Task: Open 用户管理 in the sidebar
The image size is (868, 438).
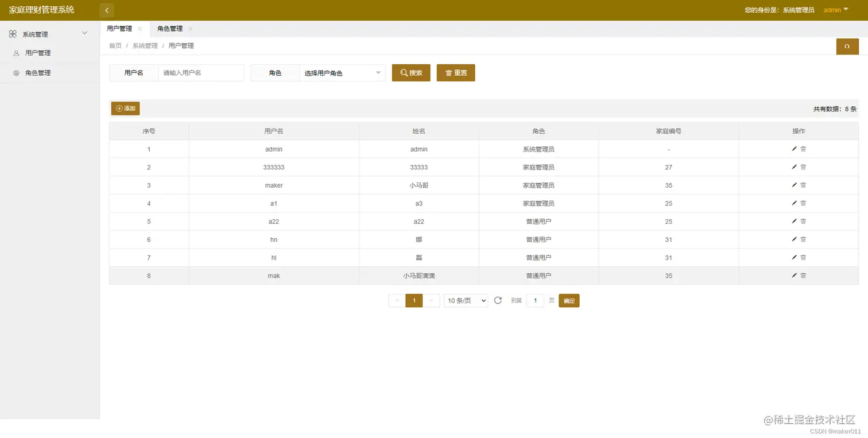Action: coord(38,53)
